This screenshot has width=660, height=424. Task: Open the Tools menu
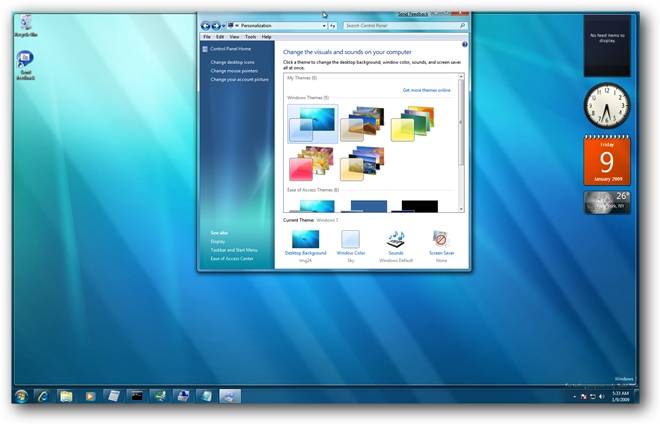click(250, 37)
